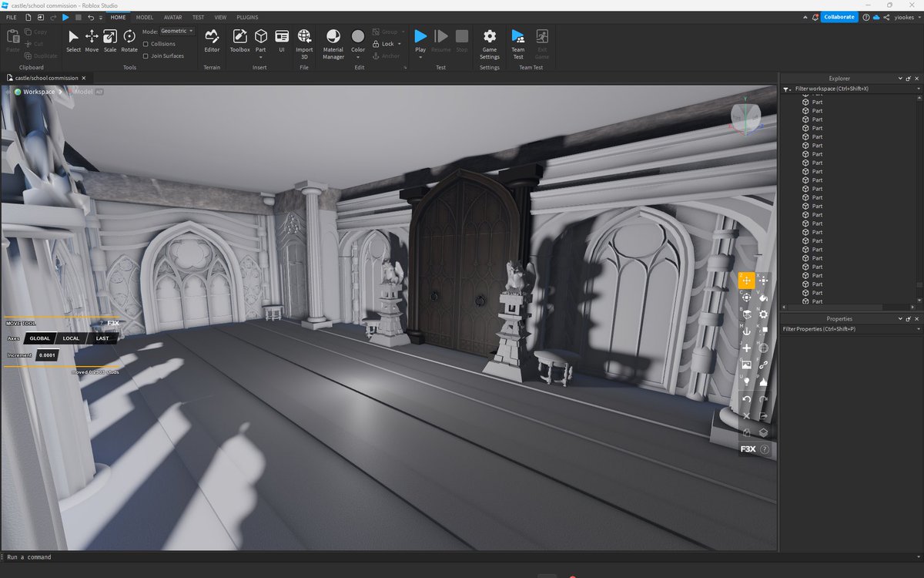Select F3X lighting bulb tool (U)
The image size is (924, 578).
746,382
